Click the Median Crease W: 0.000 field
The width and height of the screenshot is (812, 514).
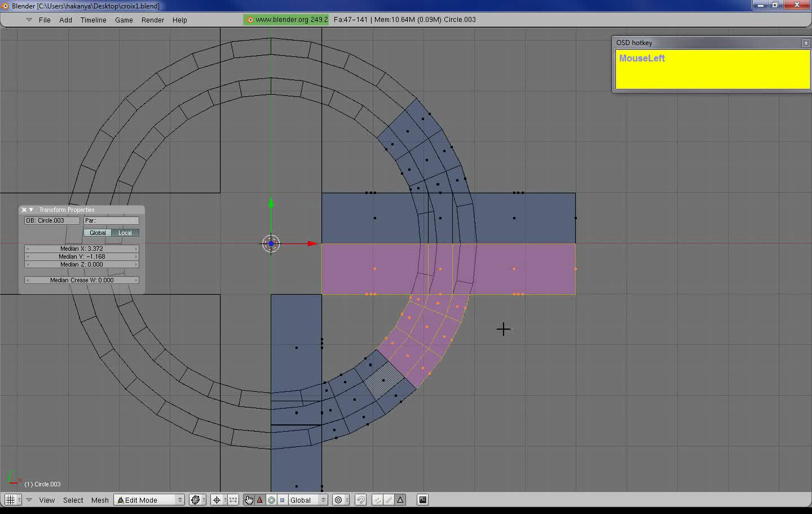coord(82,280)
